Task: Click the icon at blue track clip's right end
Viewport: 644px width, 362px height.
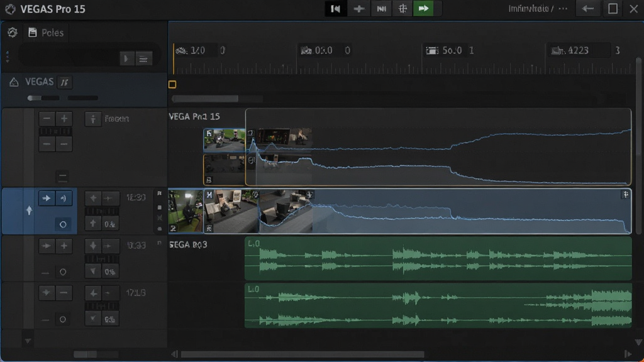Action: point(626,195)
